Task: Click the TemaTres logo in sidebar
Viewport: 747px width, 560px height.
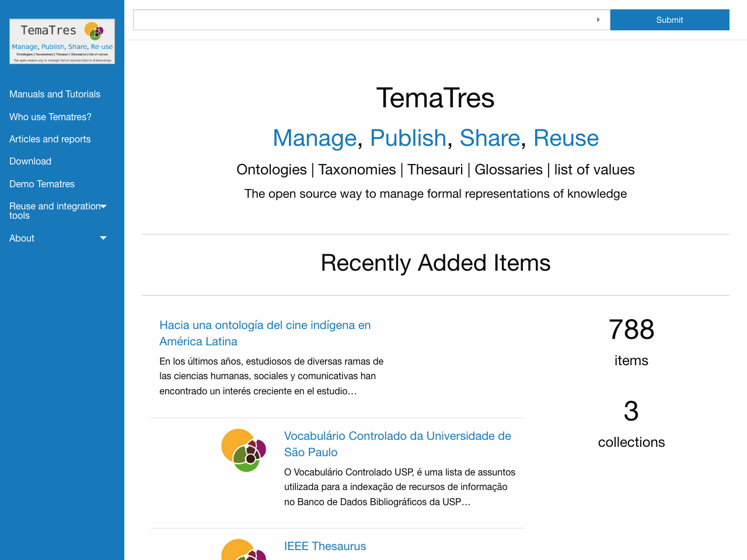Action: 62,41
